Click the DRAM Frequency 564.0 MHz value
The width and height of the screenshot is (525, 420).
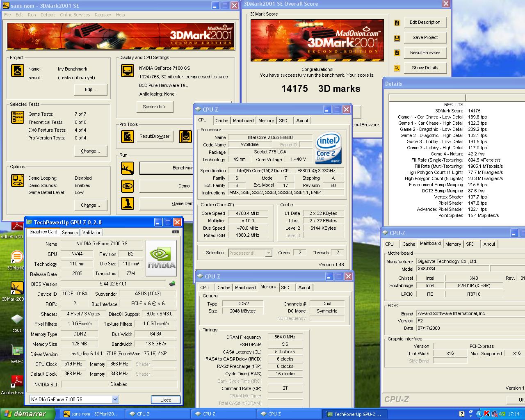(x=285, y=337)
